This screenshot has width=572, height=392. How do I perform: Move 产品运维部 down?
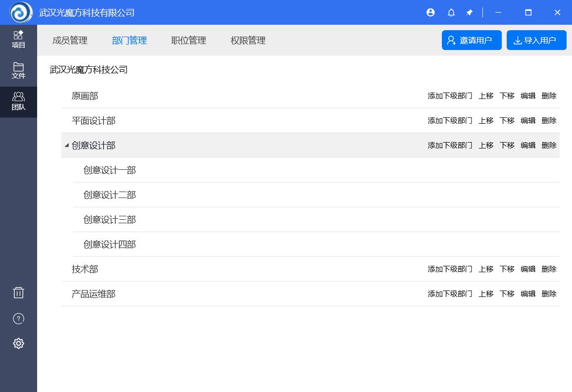(x=507, y=294)
